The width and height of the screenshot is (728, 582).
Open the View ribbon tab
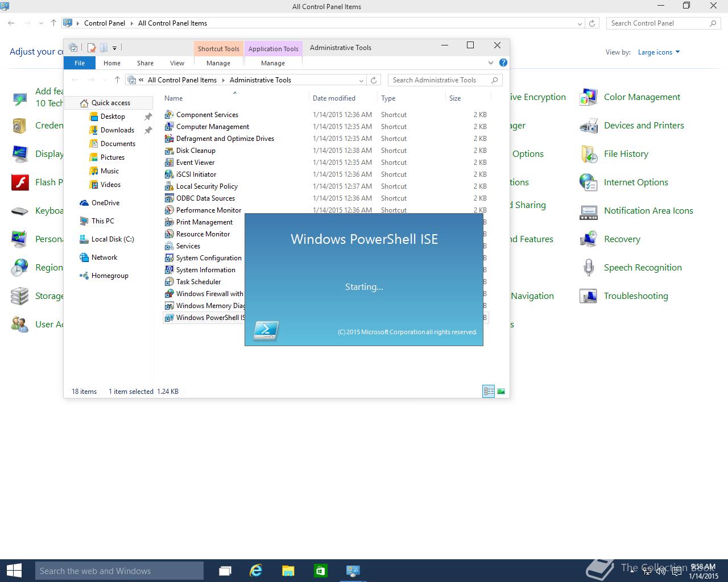[x=177, y=63]
